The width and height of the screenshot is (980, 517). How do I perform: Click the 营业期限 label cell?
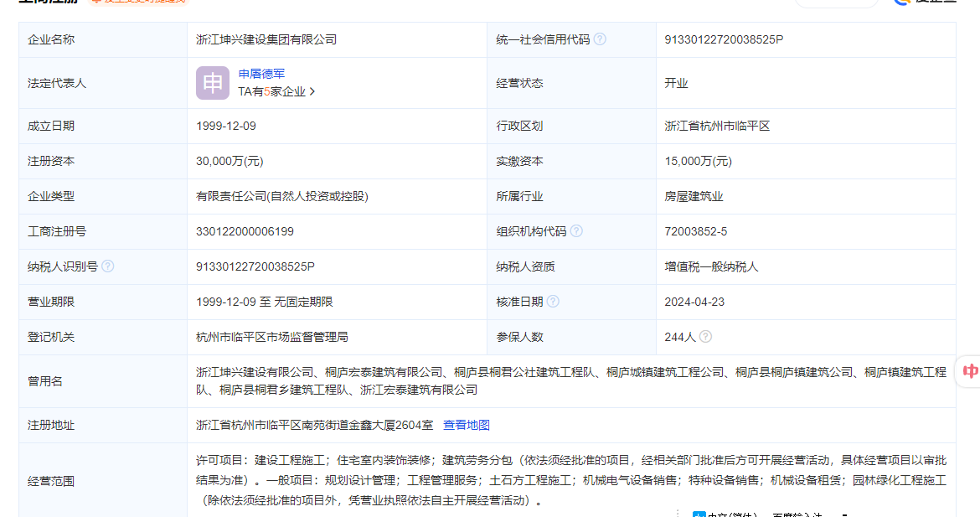103,302
